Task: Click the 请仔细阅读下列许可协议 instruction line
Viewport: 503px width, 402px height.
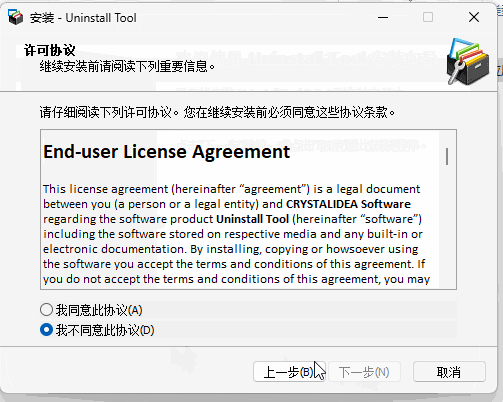Action: [217, 112]
